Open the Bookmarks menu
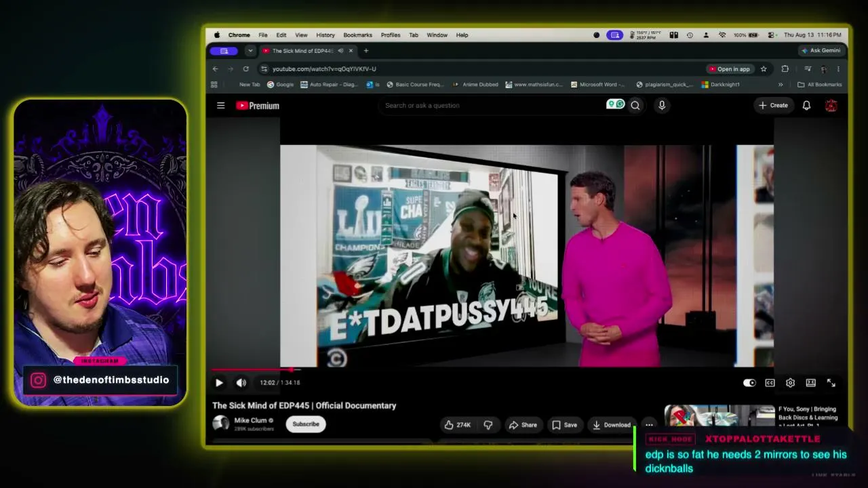Viewport: 868px width, 488px height. (x=357, y=35)
